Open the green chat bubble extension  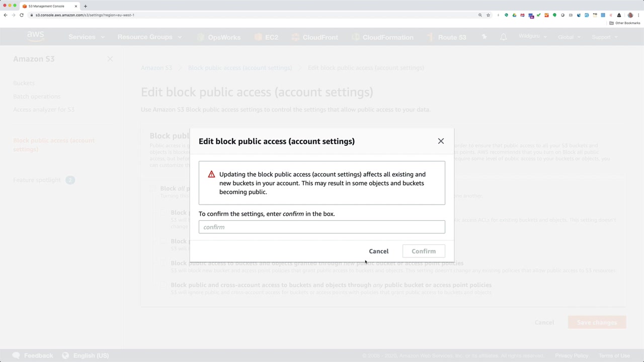coord(554,15)
